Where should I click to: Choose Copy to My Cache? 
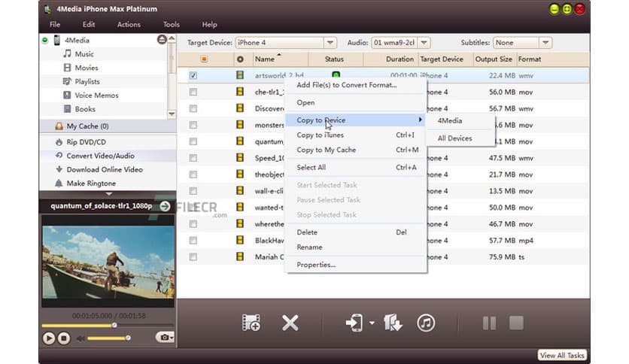(x=356, y=150)
